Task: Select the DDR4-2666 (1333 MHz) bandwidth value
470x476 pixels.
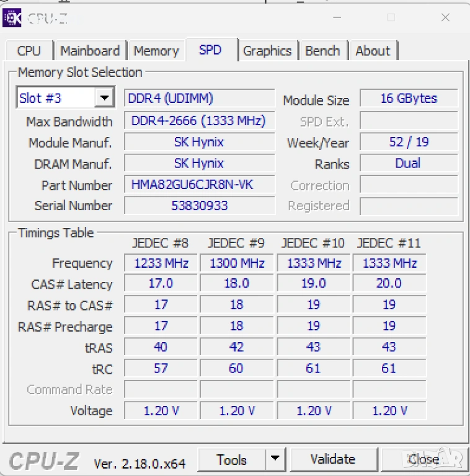Action: [199, 120]
